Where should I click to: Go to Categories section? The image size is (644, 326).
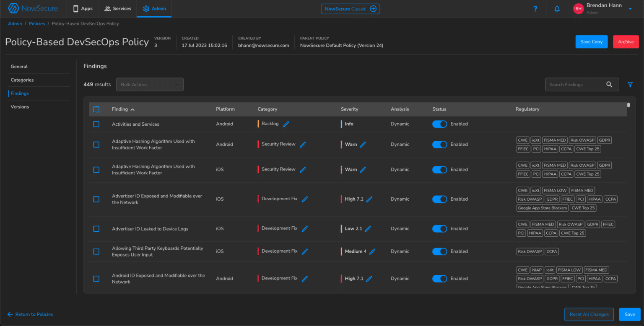(22, 80)
